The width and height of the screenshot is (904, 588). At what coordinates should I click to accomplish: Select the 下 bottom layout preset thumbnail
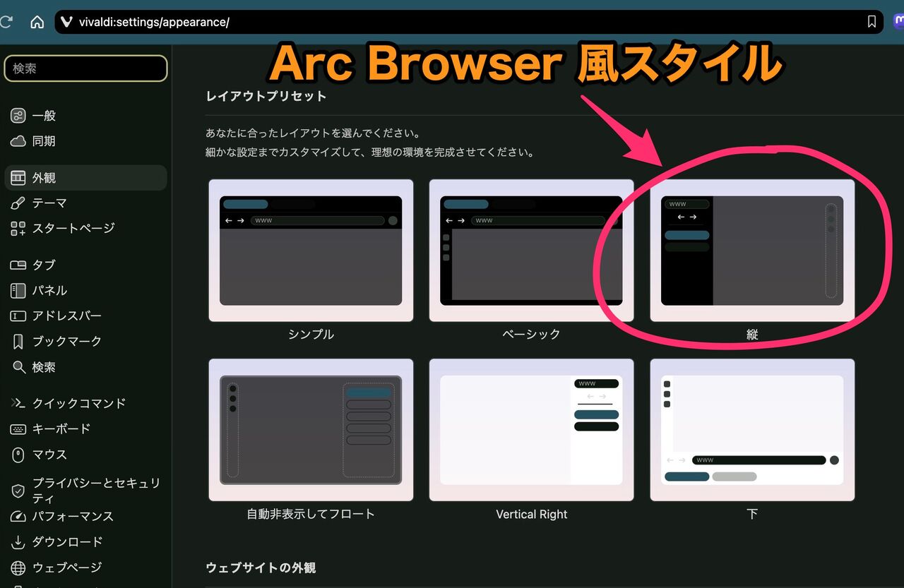pos(752,430)
